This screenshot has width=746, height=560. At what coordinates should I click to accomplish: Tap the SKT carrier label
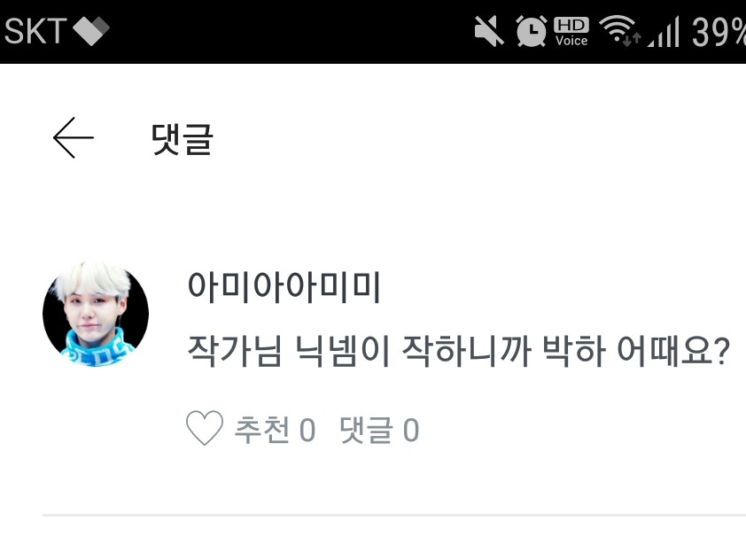click(35, 31)
